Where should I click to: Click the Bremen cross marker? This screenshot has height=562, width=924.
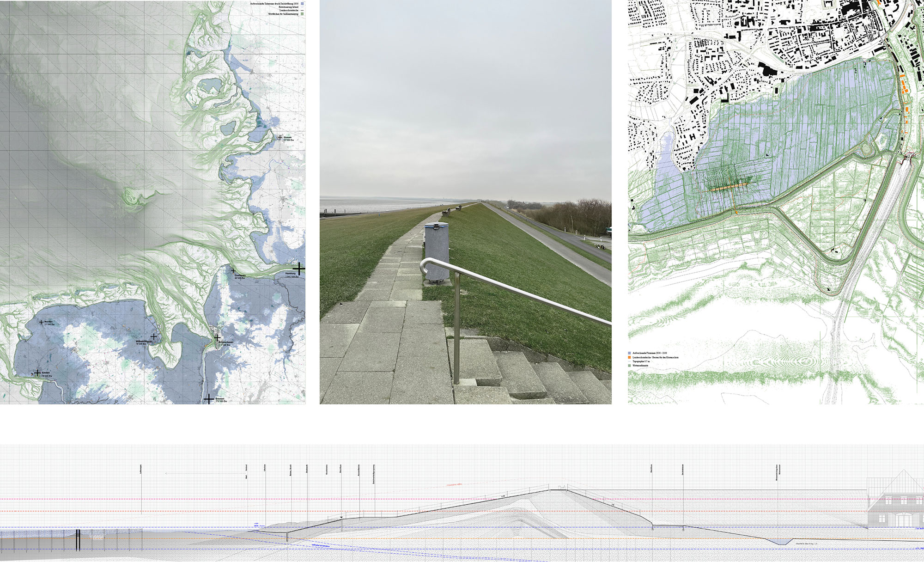(209, 398)
